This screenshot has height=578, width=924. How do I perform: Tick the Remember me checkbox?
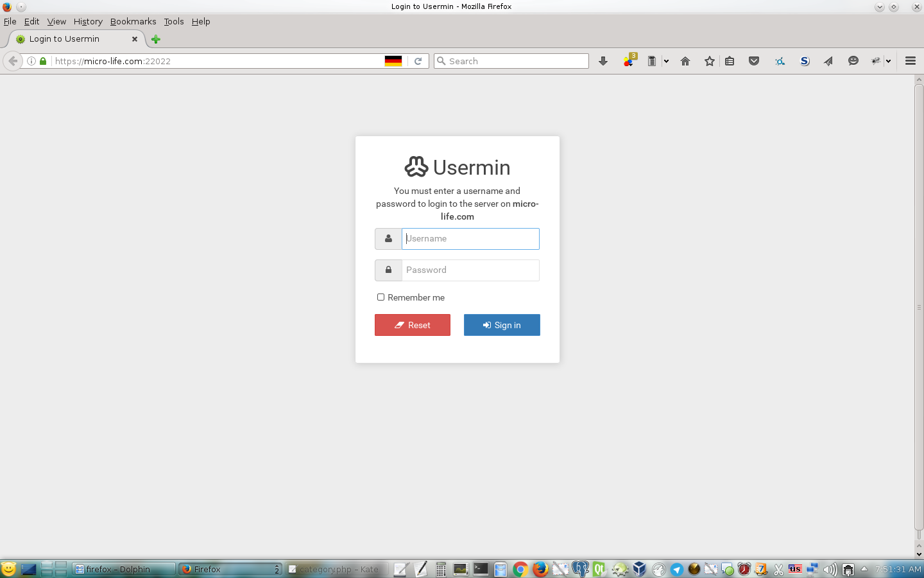pyautogui.click(x=381, y=297)
